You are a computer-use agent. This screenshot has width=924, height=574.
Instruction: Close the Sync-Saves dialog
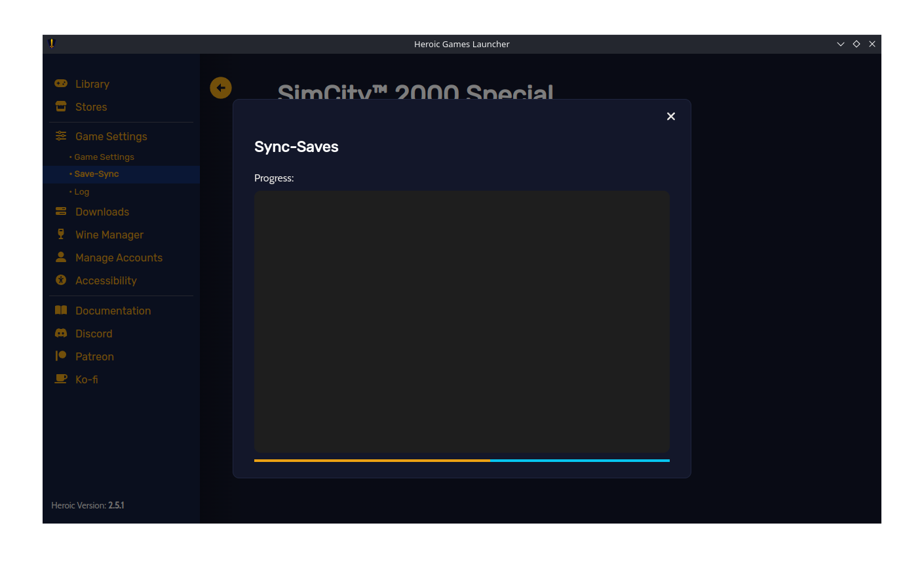click(x=670, y=116)
